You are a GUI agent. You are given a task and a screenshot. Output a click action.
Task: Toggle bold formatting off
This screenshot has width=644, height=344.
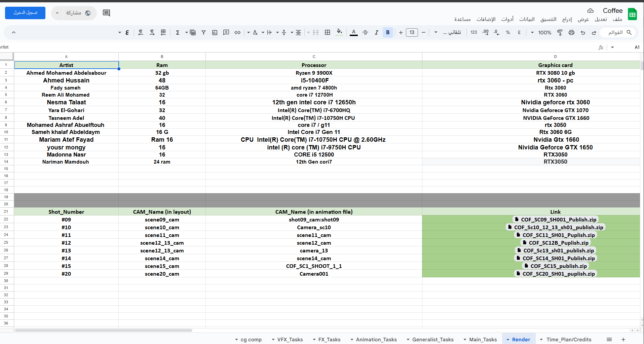pyautogui.click(x=388, y=32)
